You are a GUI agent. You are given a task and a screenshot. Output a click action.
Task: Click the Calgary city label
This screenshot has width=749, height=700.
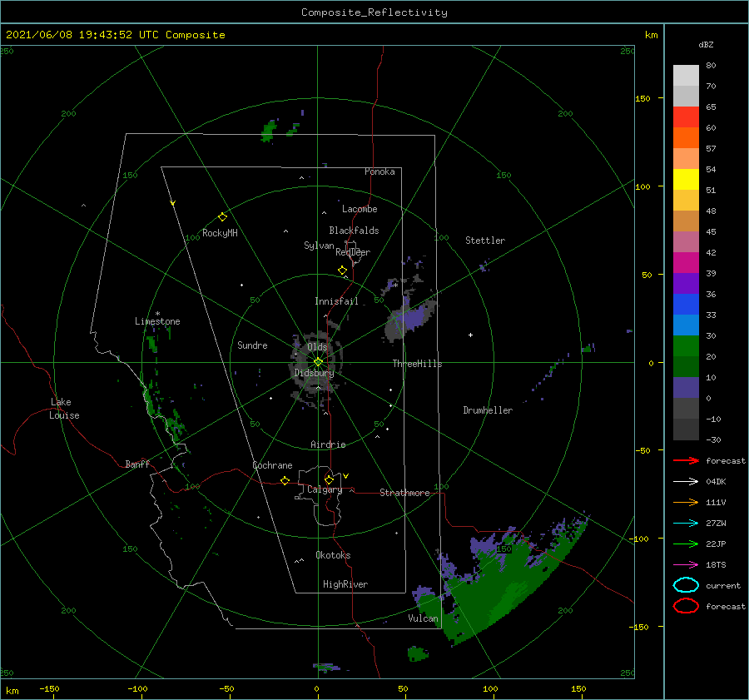point(325,489)
